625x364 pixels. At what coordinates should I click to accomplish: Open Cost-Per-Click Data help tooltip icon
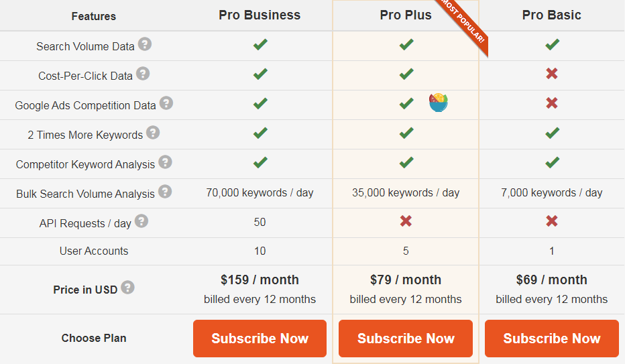tap(143, 74)
